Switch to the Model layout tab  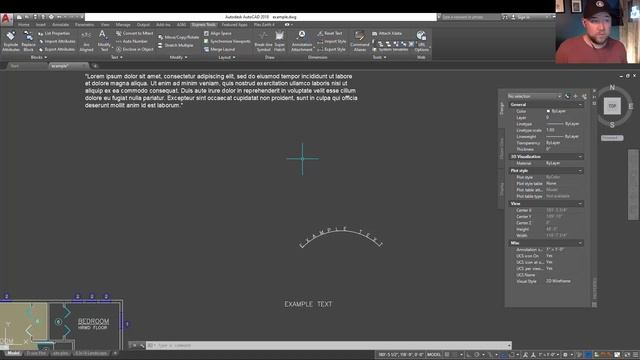click(x=13, y=353)
